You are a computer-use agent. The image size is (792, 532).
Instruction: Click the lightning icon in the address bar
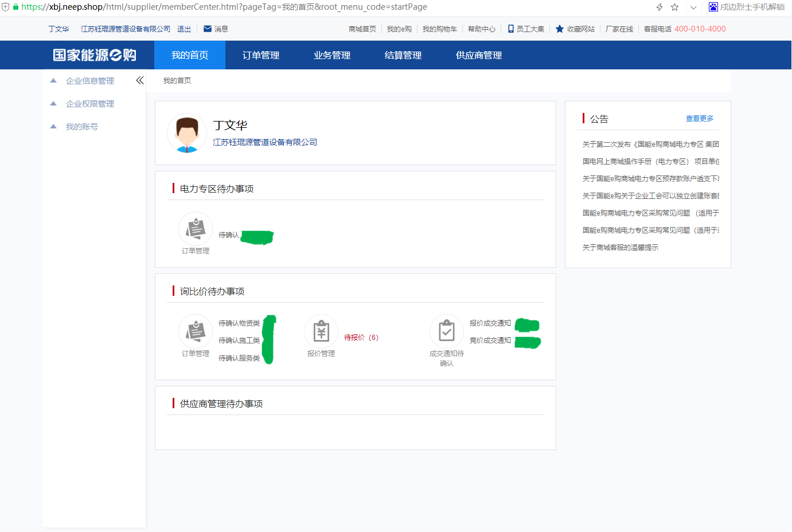658,7
